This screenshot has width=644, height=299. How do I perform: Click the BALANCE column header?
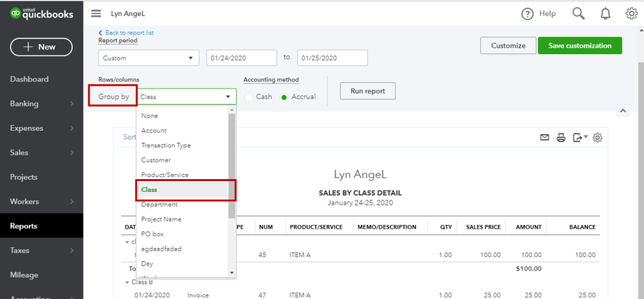point(582,227)
